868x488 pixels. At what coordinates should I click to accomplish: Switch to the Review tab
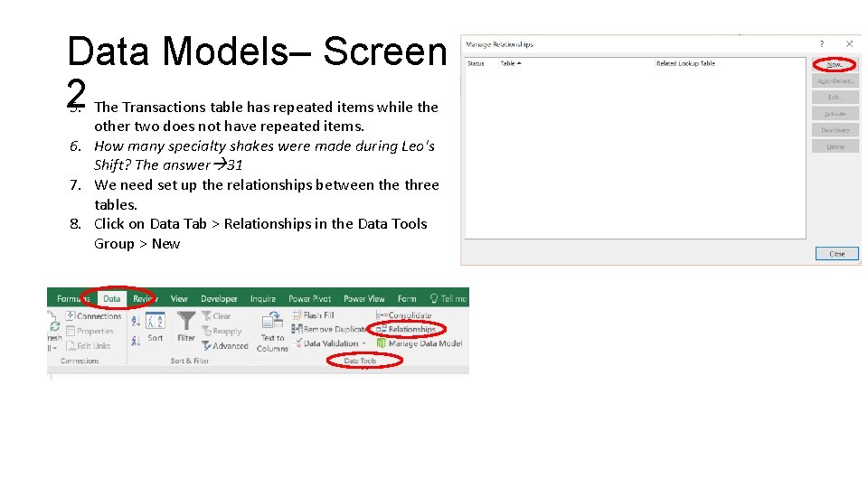(x=145, y=299)
